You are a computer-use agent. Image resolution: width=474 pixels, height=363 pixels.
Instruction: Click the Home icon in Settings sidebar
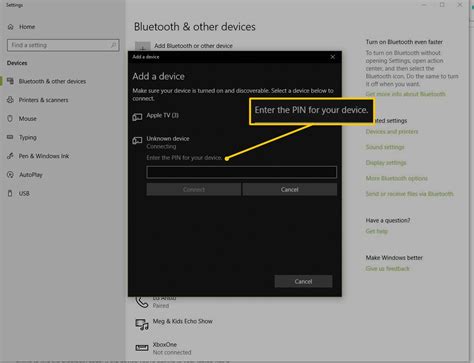click(11, 27)
